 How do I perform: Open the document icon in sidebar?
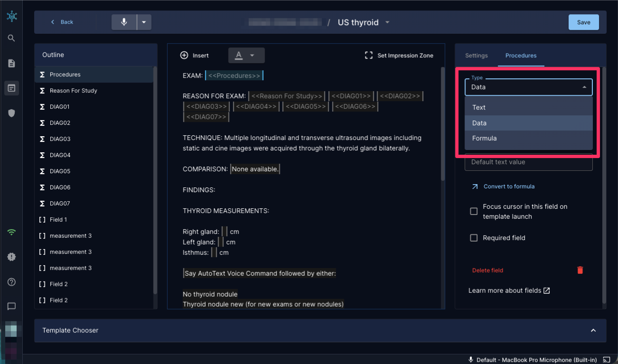(x=11, y=63)
